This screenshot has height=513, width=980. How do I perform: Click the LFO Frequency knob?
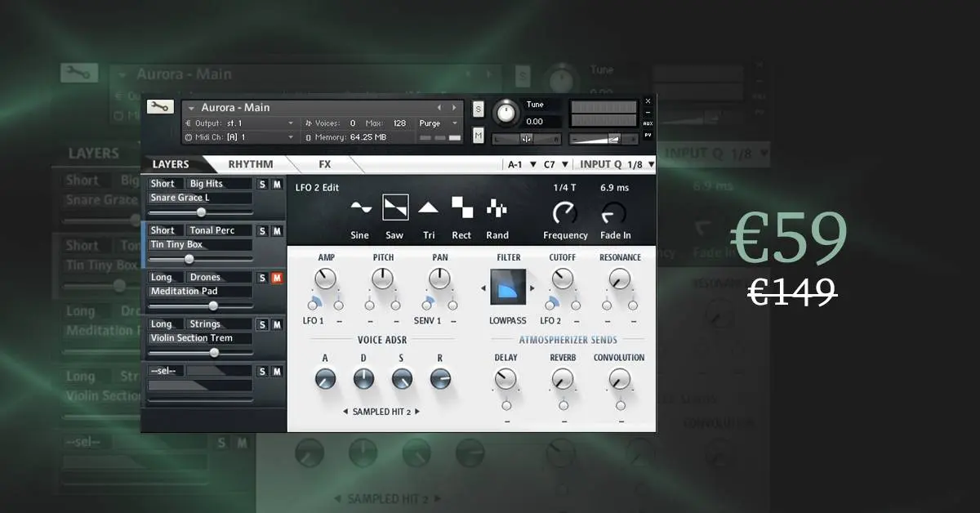coord(564,214)
